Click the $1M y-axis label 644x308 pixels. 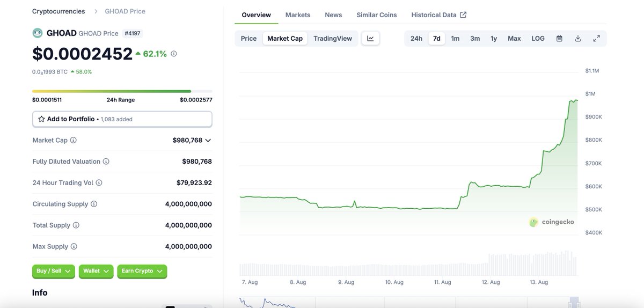tap(590, 94)
